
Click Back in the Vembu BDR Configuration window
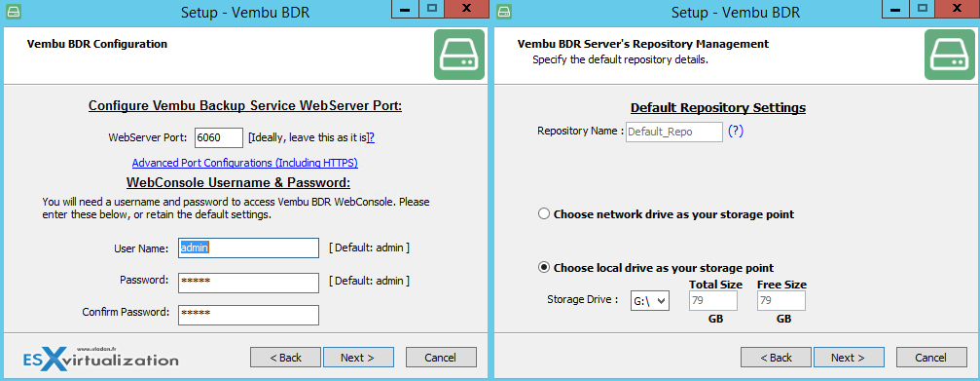tap(285, 358)
